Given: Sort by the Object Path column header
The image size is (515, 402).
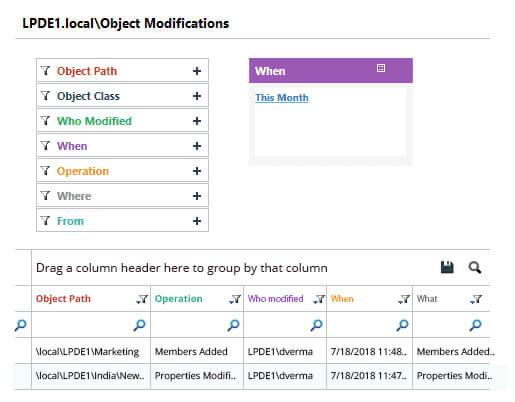Looking at the screenshot, I should click(63, 299).
